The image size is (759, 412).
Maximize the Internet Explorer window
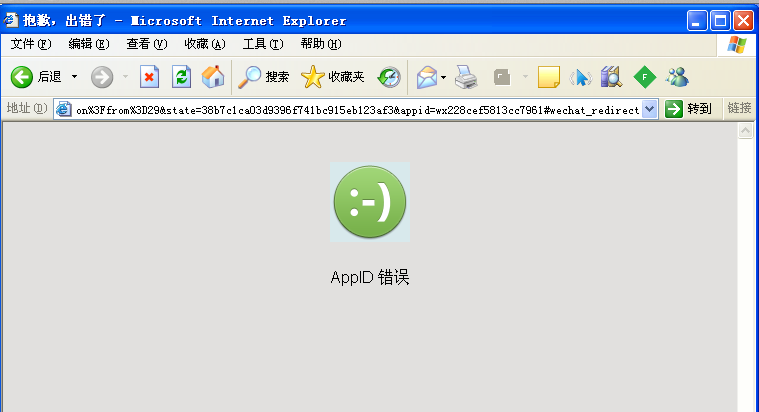point(720,21)
